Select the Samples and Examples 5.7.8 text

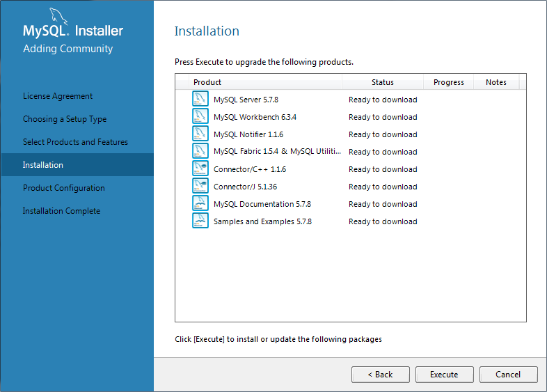pos(262,221)
